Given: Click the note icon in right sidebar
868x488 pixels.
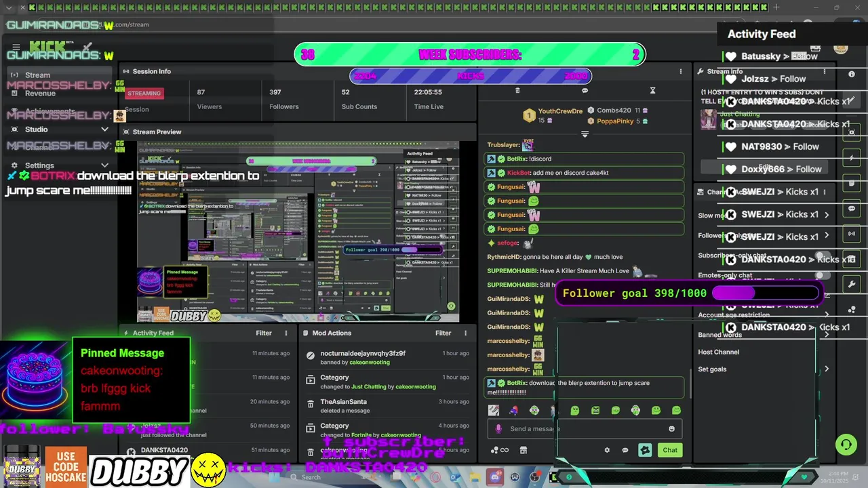Looking at the screenshot, I should (x=852, y=183).
